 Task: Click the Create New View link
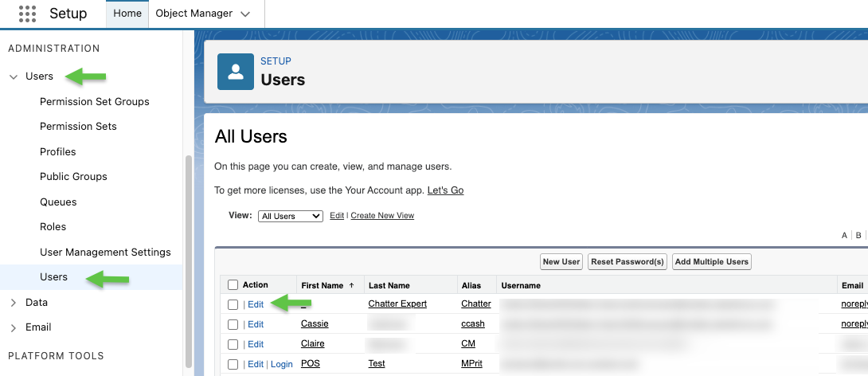pos(382,215)
